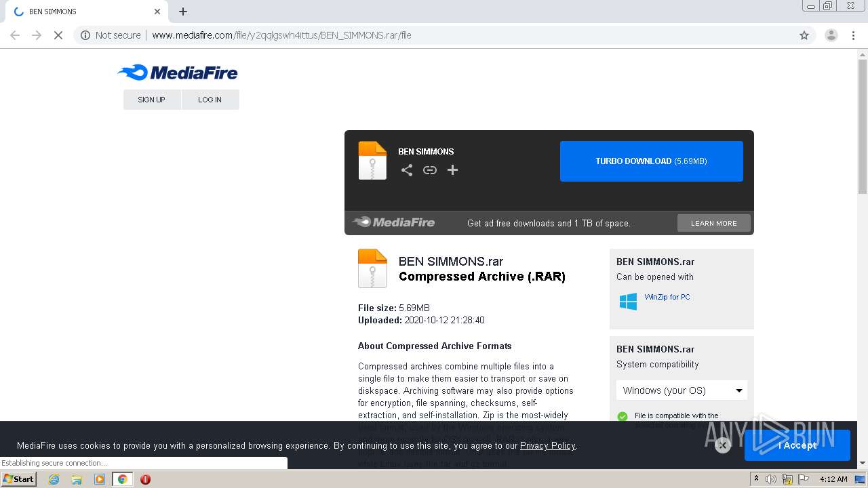868x488 pixels.
Task: Copy link using the chain link icon
Action: click(430, 170)
